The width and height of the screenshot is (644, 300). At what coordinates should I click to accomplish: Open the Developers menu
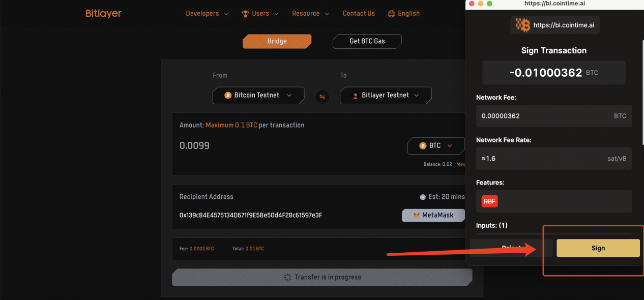[x=207, y=14]
